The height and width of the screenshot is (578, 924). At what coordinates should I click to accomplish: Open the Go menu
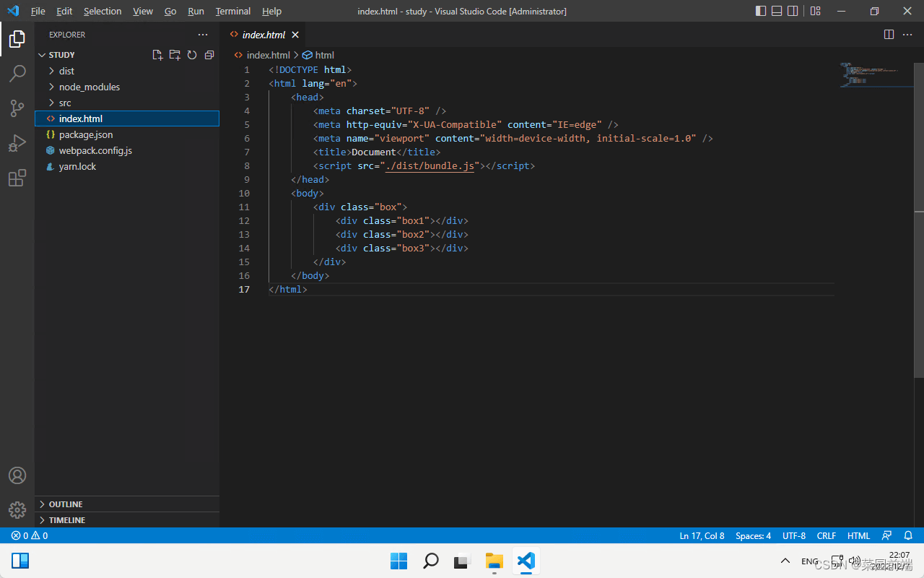tap(170, 11)
